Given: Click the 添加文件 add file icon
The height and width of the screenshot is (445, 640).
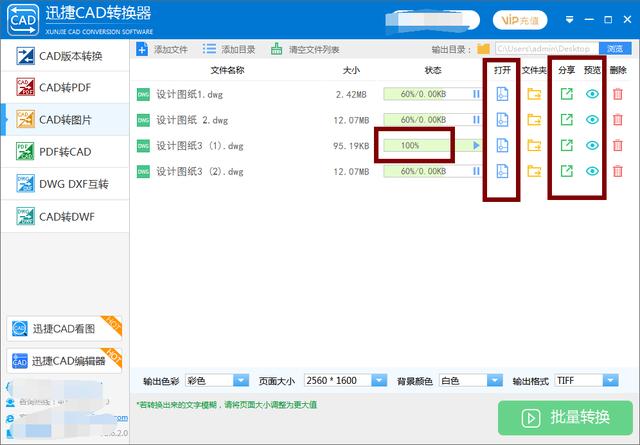Looking at the screenshot, I should pyautogui.click(x=142, y=49).
